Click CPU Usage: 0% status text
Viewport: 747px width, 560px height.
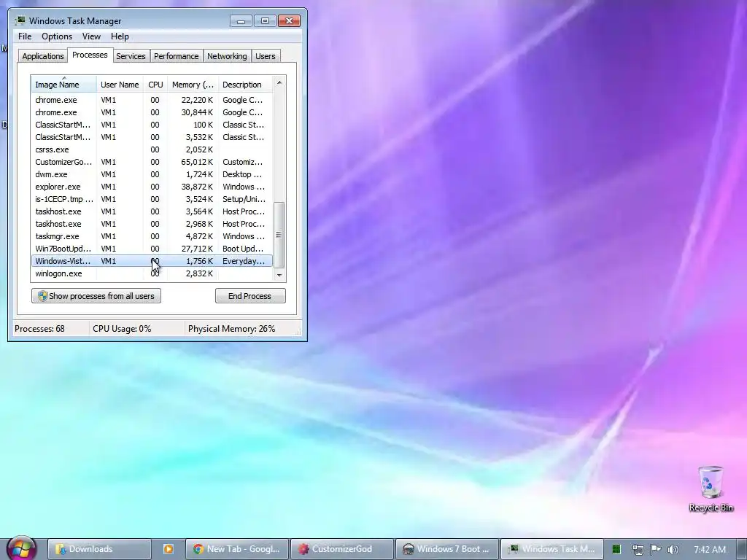tap(122, 329)
